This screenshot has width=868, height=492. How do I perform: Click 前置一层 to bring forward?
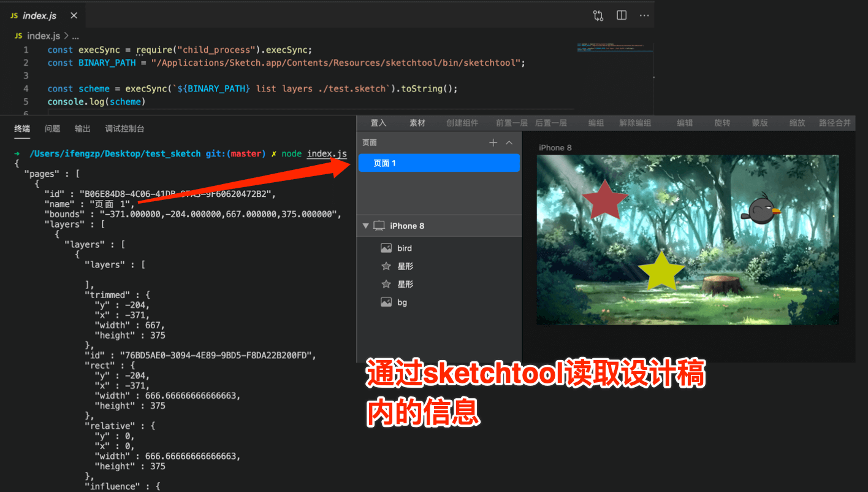click(x=511, y=123)
